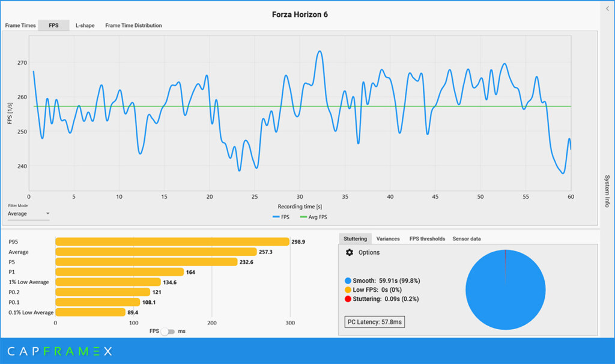Click the Recording time [s] axis label
The image size is (615, 364).
click(300, 206)
